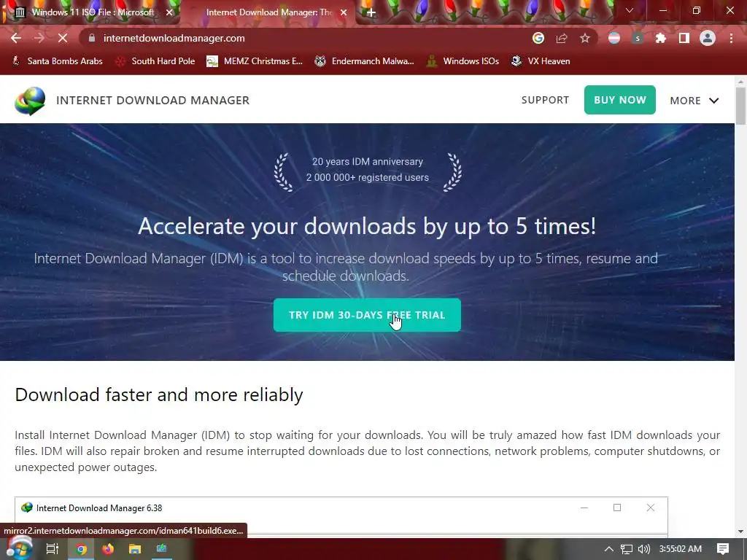The width and height of the screenshot is (747, 560).
Task: Click '20 years IDM anniversary' text
Action: click(x=368, y=161)
